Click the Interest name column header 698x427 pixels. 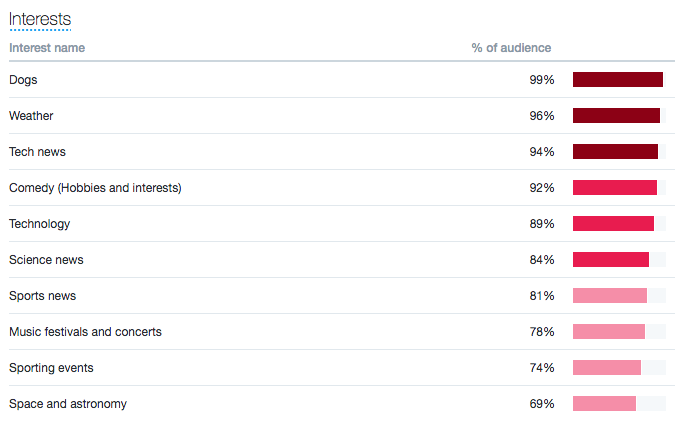(47, 48)
